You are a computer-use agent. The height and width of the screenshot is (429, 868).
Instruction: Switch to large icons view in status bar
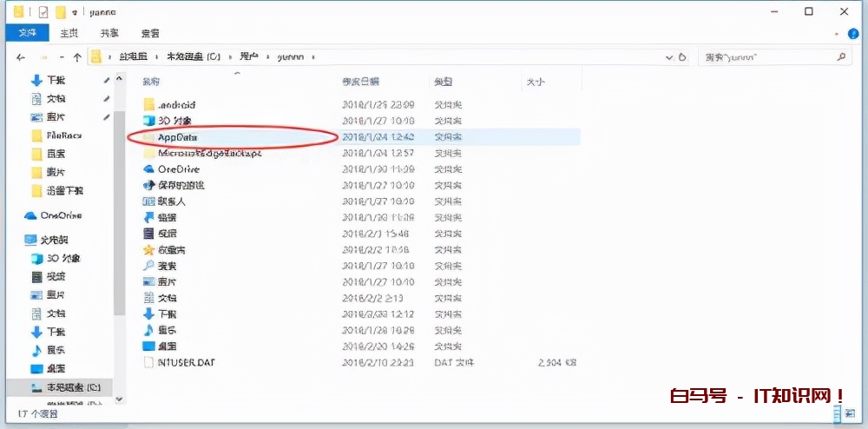(849, 413)
